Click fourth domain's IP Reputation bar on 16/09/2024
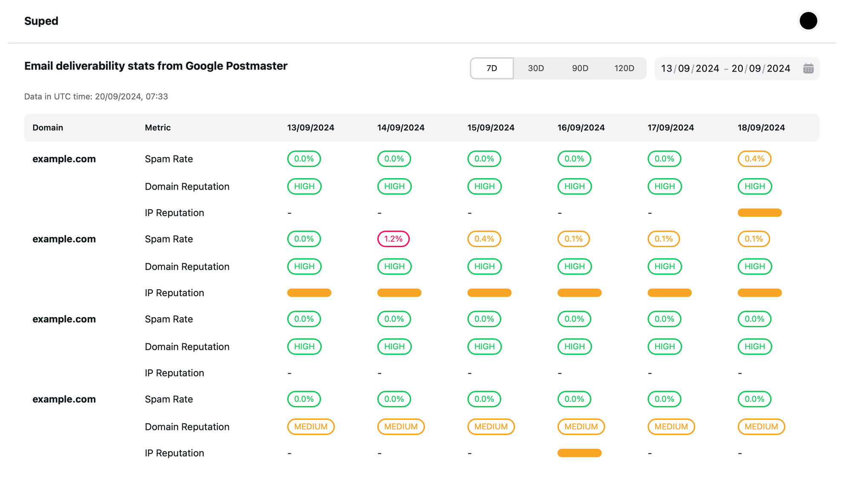 [x=579, y=453]
